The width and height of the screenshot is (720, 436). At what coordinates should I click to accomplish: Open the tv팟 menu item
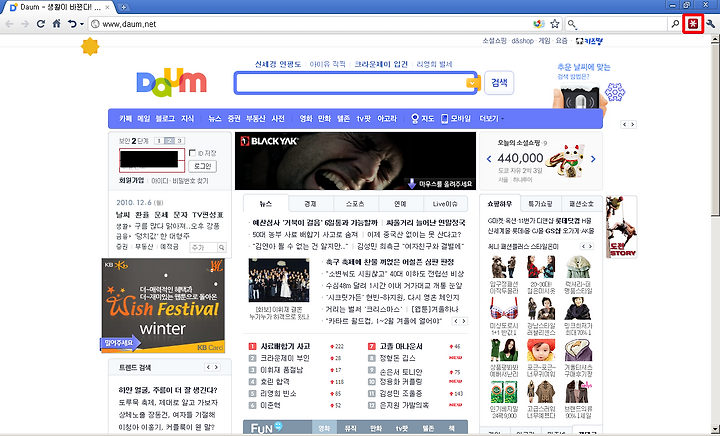point(364,118)
